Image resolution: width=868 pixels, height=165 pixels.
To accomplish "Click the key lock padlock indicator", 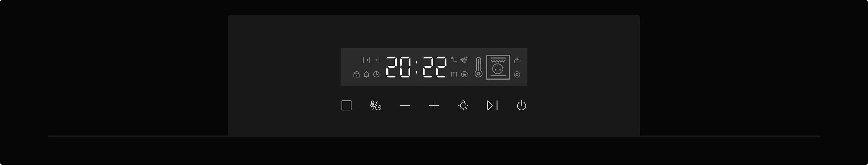I will pyautogui.click(x=357, y=74).
